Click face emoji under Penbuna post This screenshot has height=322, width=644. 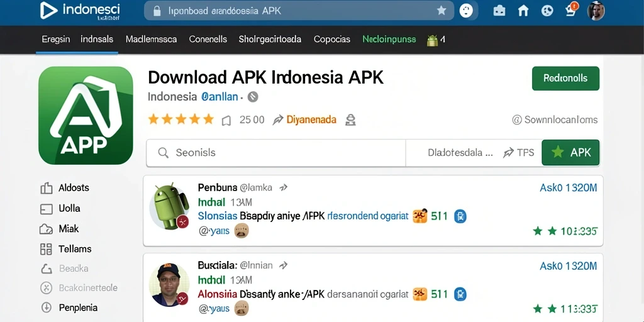click(241, 231)
